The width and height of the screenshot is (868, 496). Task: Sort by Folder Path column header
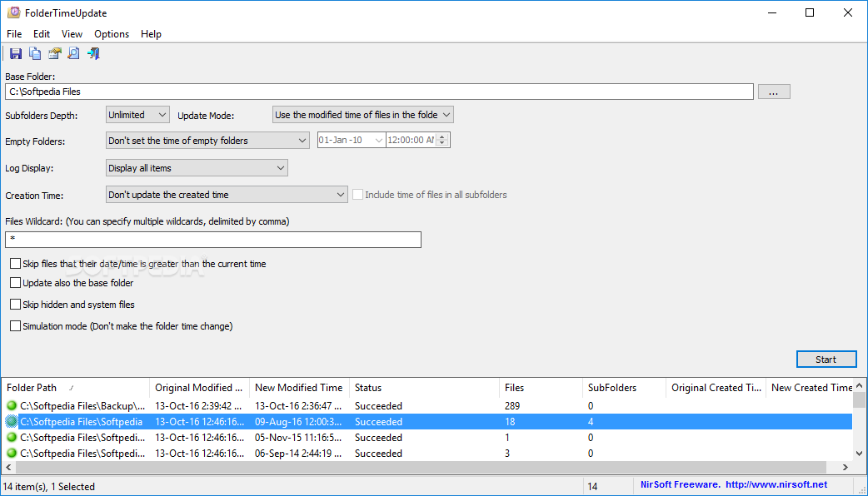click(76, 388)
